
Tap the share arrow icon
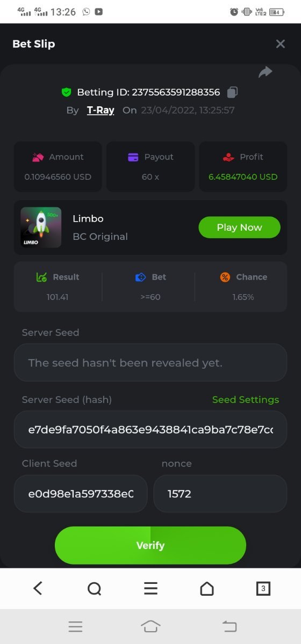click(x=266, y=72)
